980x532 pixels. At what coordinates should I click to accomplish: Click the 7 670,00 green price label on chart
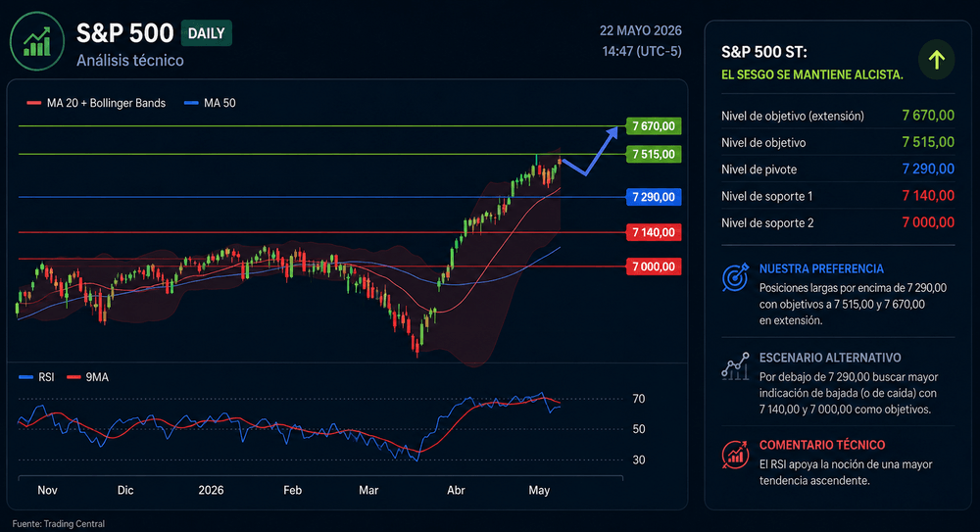[653, 126]
